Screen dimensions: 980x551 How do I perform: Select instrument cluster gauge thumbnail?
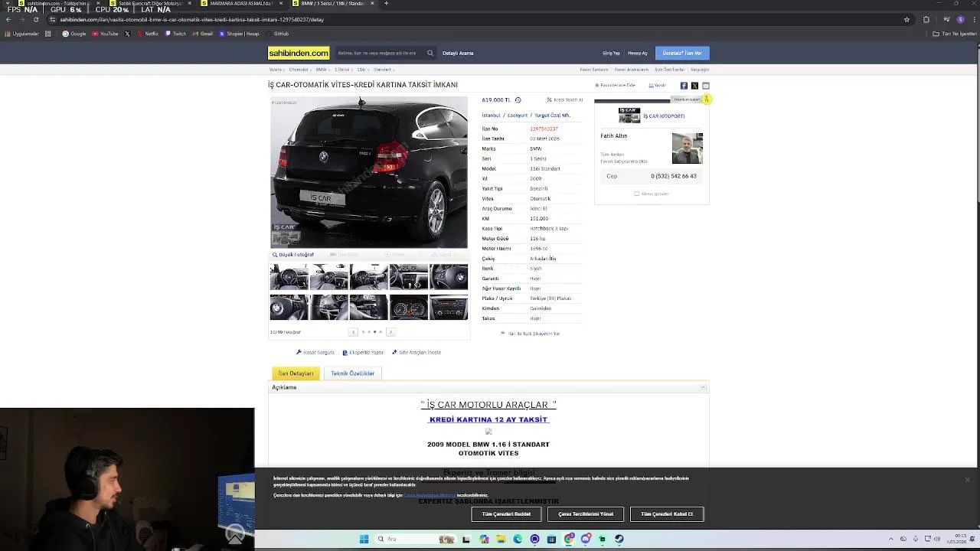(x=408, y=308)
